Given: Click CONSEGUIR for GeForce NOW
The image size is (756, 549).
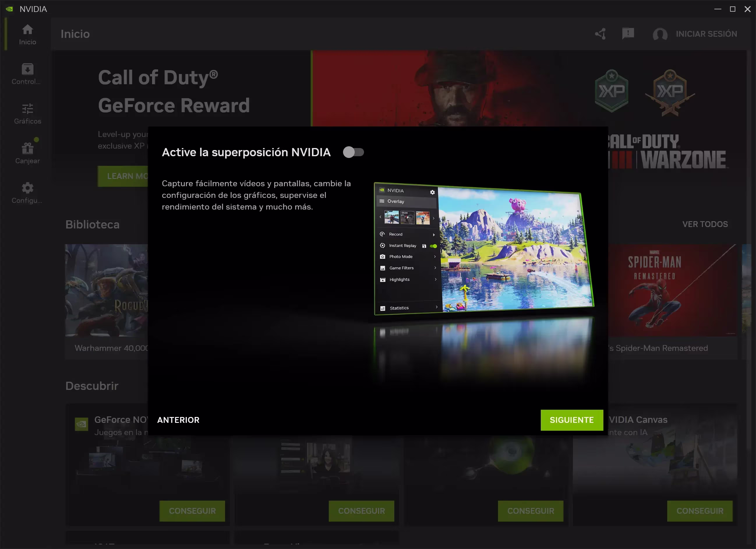Looking at the screenshot, I should [x=192, y=511].
